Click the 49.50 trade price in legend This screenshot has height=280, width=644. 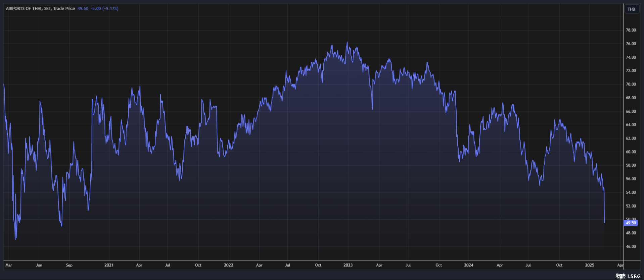coord(83,8)
